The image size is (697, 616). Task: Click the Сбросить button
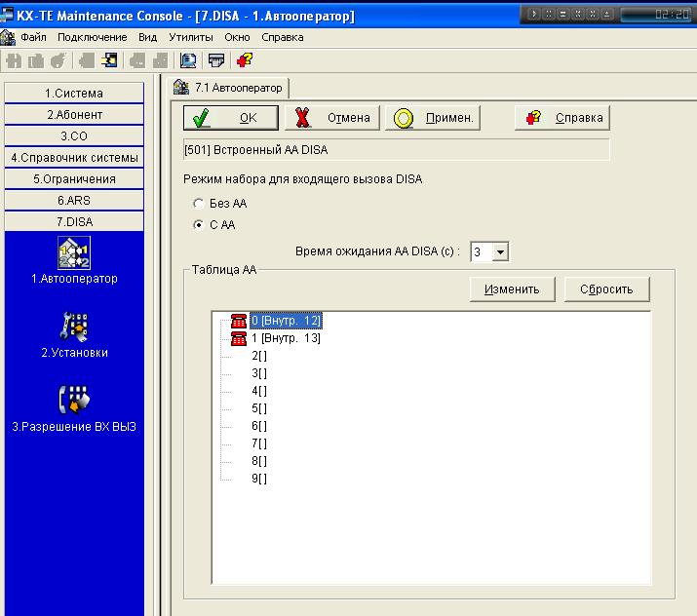[x=606, y=289]
